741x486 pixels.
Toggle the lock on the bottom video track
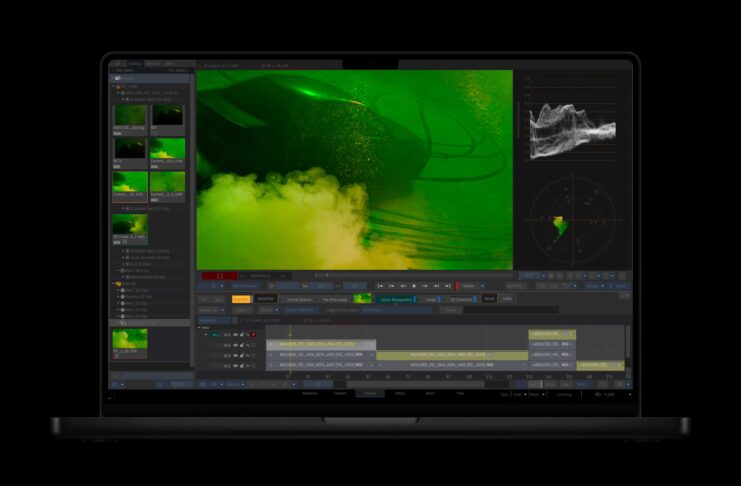click(x=241, y=365)
